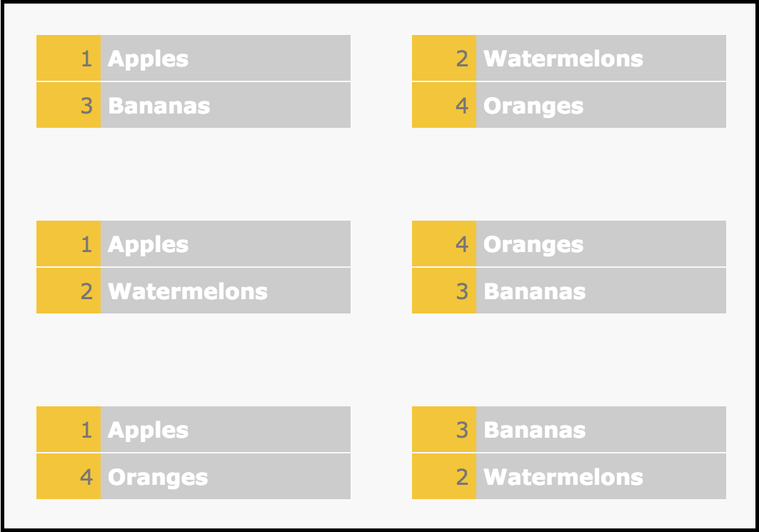Click yellow number 2 badge beneath an Apples row
The image size is (759, 532).
[x=69, y=291]
